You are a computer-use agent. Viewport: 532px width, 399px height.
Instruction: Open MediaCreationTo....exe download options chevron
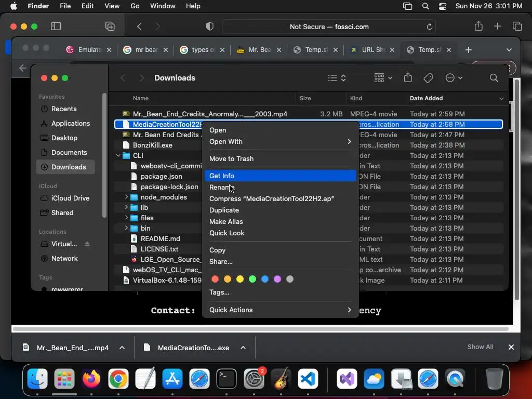(x=243, y=348)
